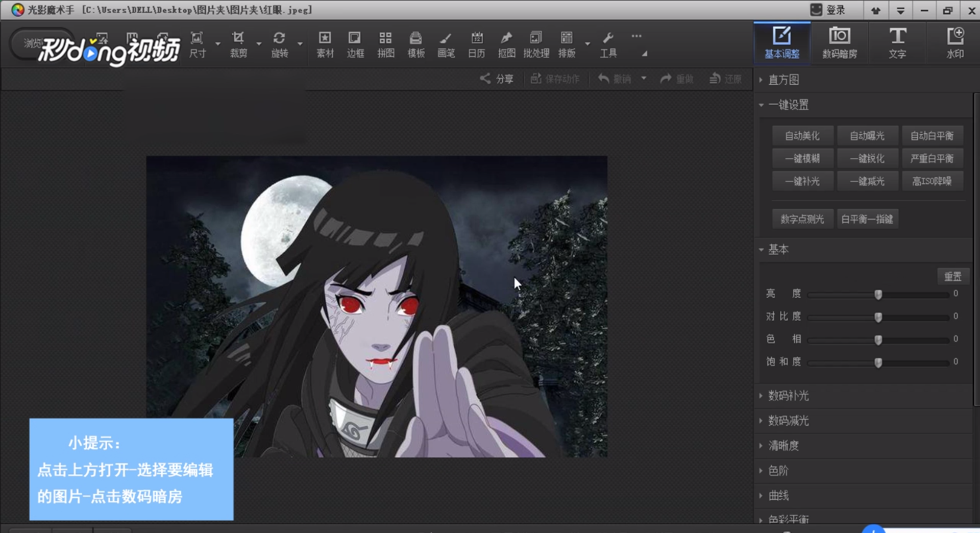The height and width of the screenshot is (533, 980).
Task: Open the 尺寸 resize tool
Action: 197,44
